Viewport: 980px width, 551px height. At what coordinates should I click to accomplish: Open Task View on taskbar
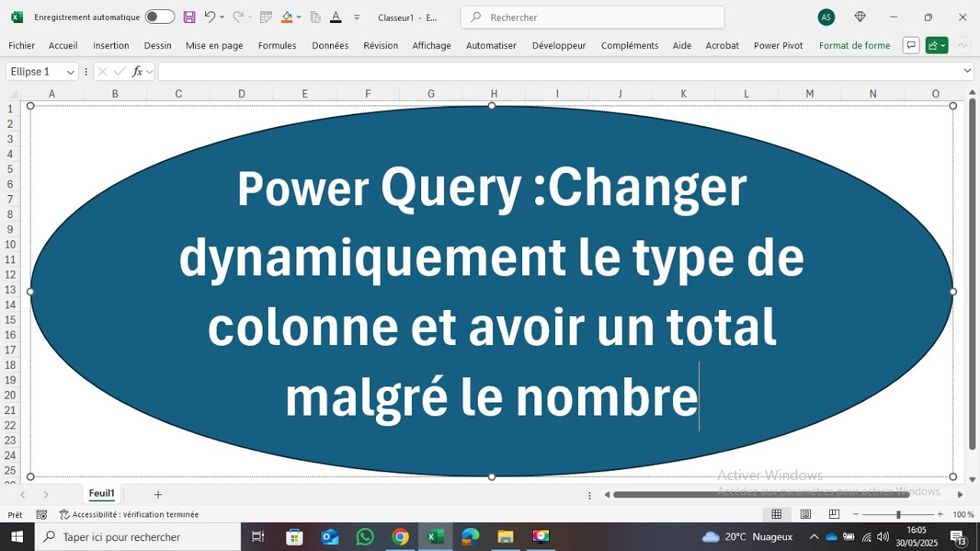click(258, 536)
